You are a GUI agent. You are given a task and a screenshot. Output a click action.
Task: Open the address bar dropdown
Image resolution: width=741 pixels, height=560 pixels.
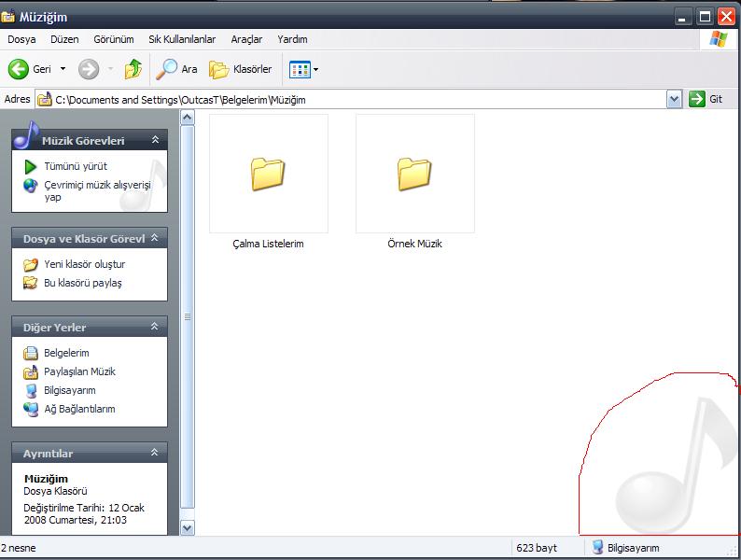click(675, 99)
